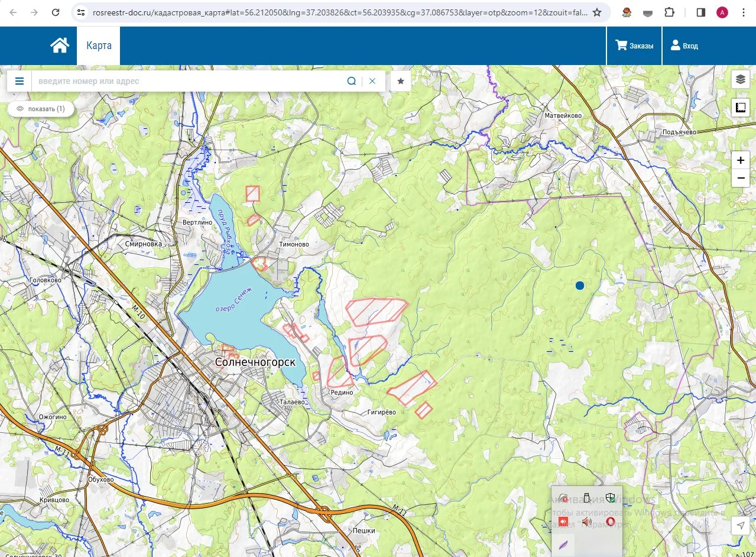
Task: Toggle the Chrome side panel
Action: 701,12
